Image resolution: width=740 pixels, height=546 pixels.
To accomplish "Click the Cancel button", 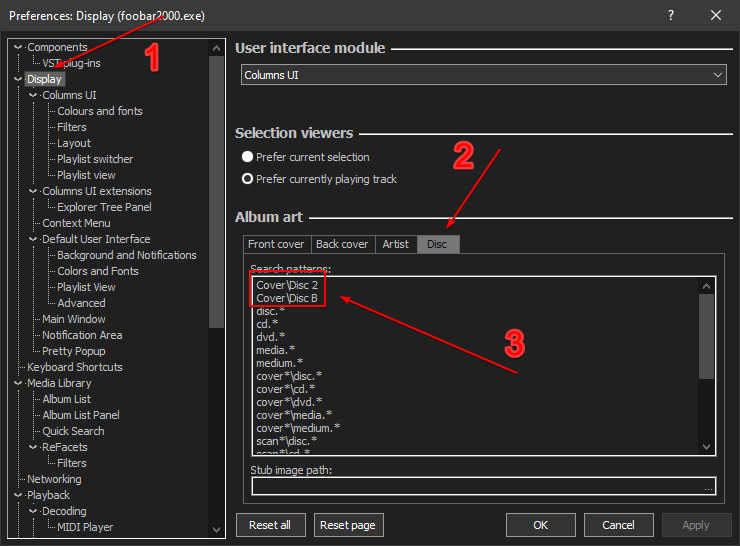I will pyautogui.click(x=618, y=525).
